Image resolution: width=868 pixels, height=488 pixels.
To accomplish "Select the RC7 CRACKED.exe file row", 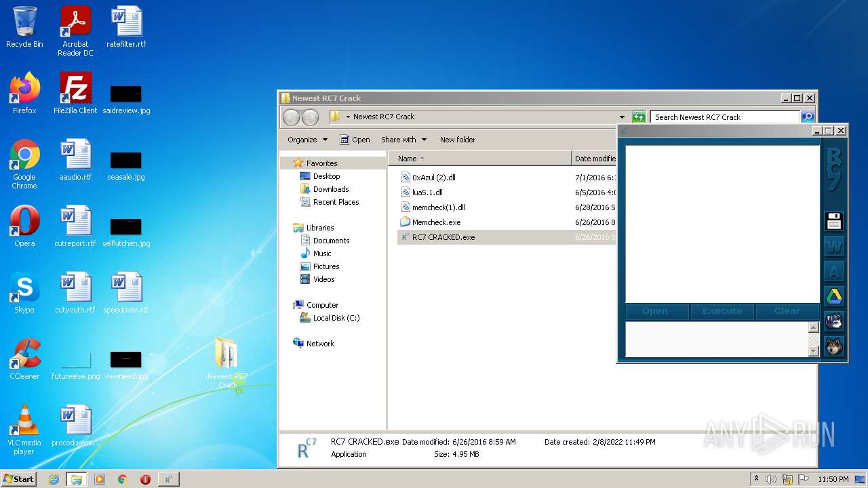I will pos(507,237).
